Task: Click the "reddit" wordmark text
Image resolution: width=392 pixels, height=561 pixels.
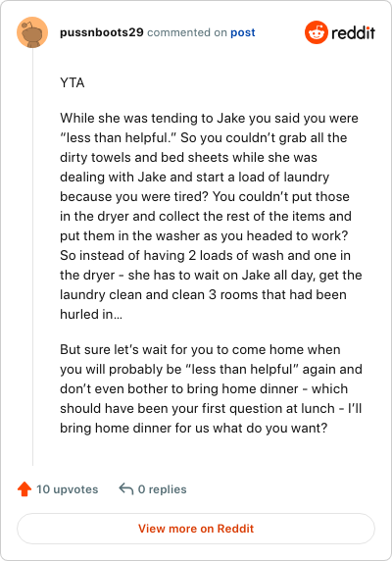Action: 353,33
